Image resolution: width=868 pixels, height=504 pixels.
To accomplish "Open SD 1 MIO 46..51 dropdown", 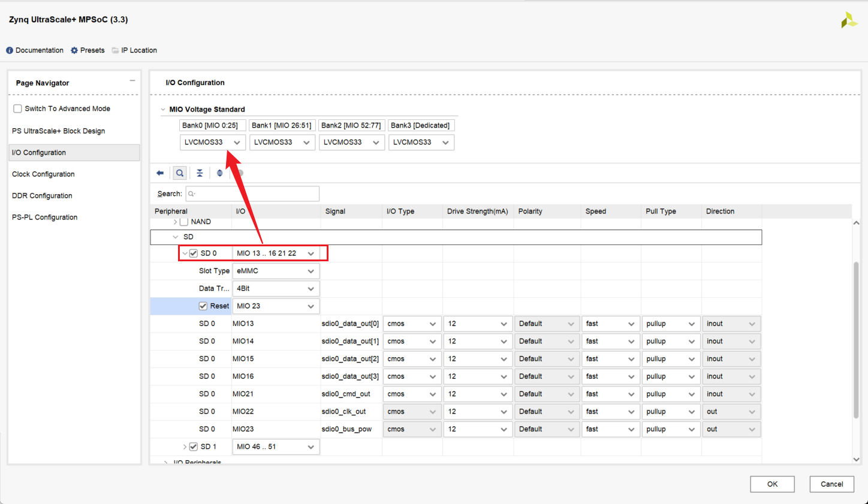I will coord(276,446).
